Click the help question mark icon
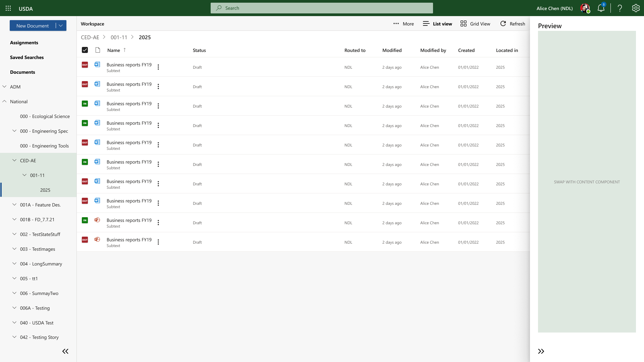The height and width of the screenshot is (362, 644). click(620, 8)
